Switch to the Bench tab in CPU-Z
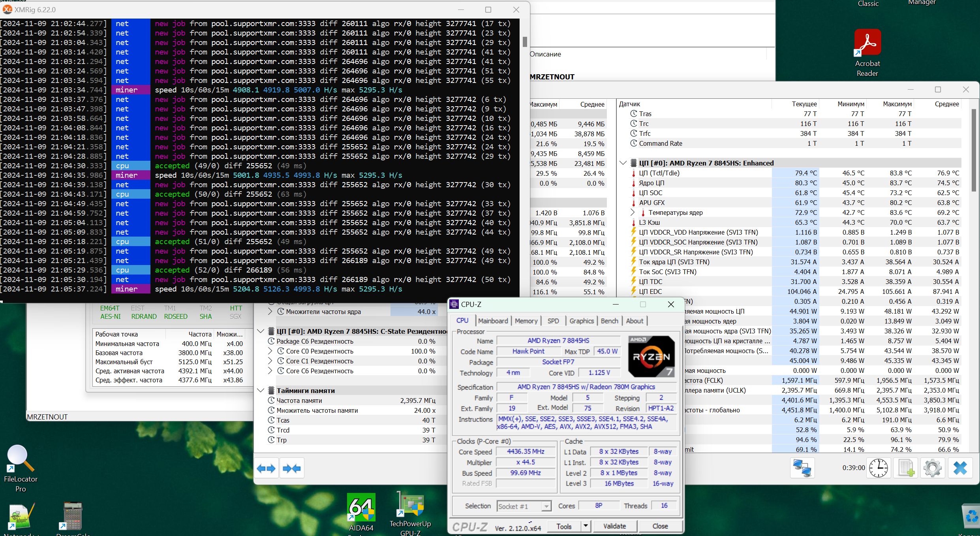The height and width of the screenshot is (536, 980). pos(609,321)
